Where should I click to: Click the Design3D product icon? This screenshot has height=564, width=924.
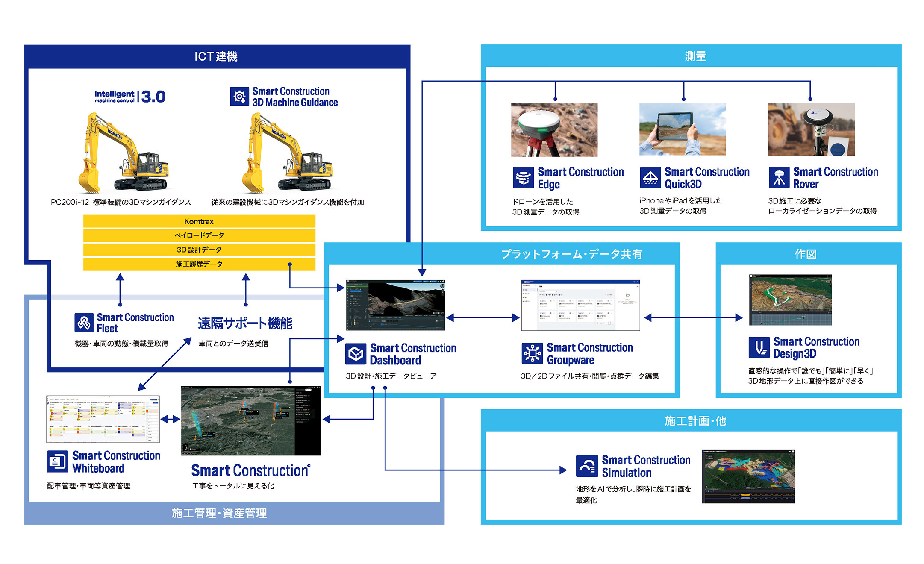point(759,347)
